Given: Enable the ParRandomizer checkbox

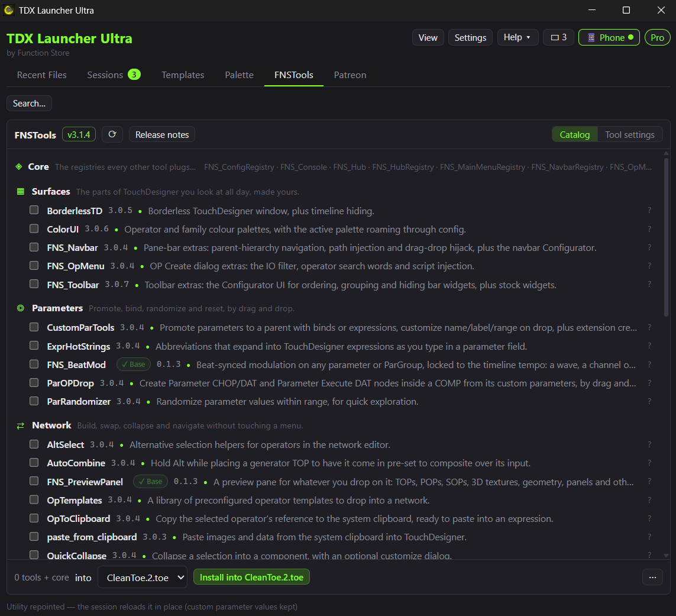Looking at the screenshot, I should (34, 401).
